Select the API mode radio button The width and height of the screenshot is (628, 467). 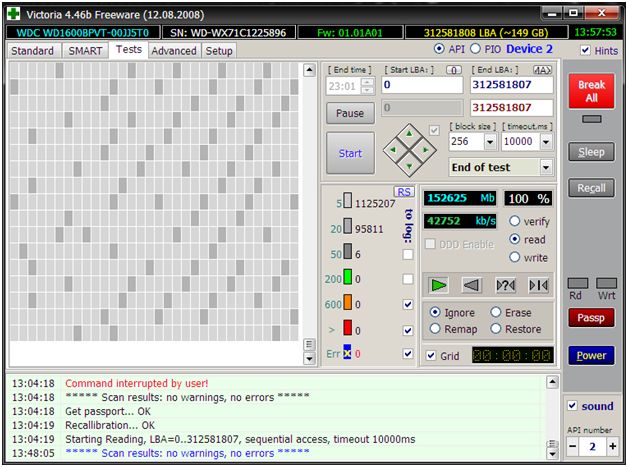[439, 49]
